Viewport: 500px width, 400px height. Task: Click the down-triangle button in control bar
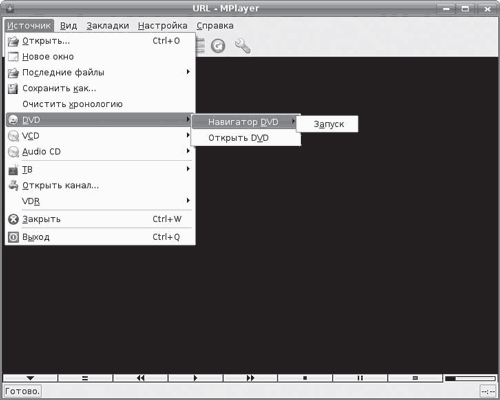pyautogui.click(x=30, y=378)
